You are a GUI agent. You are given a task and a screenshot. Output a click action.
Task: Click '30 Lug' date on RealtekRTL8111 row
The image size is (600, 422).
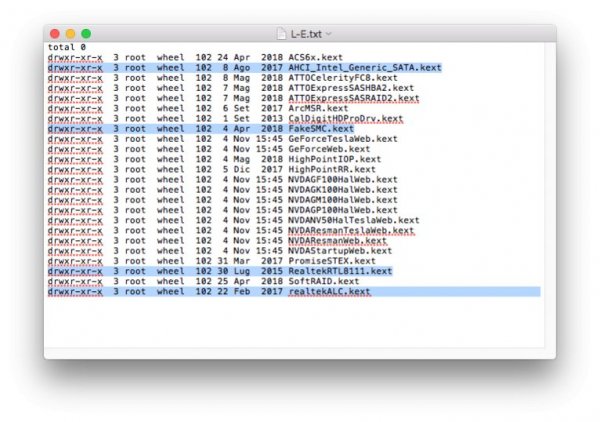pyautogui.click(x=234, y=271)
